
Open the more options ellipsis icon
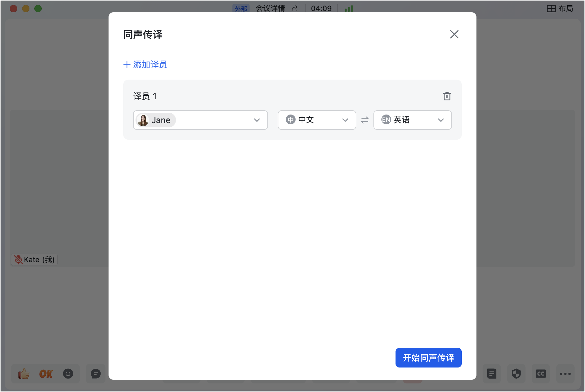coord(564,373)
